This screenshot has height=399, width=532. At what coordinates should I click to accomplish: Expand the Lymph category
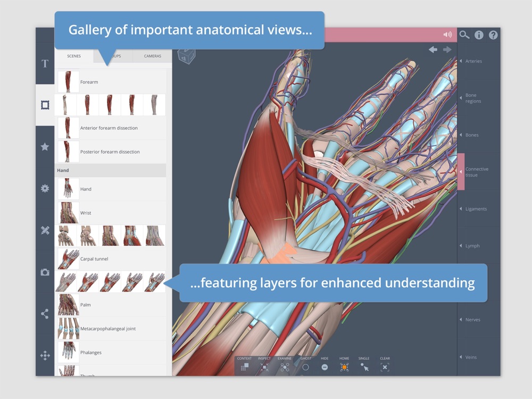pos(478,246)
